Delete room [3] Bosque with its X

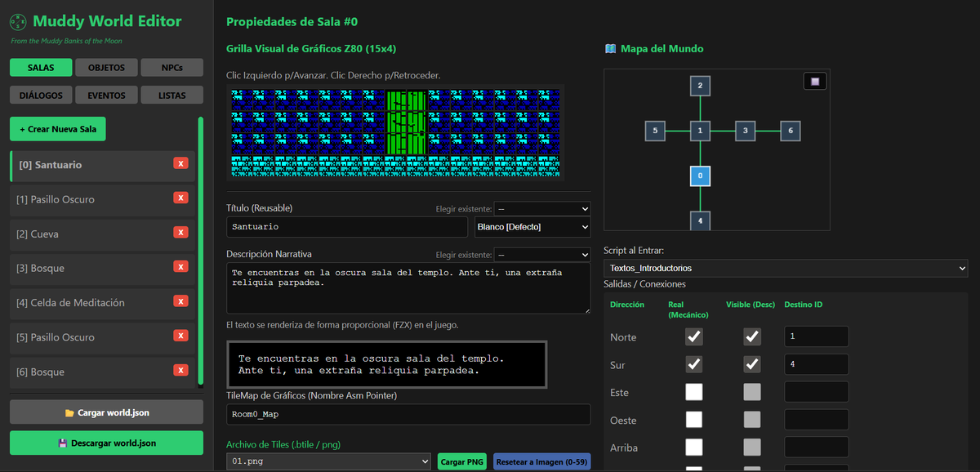[181, 266]
